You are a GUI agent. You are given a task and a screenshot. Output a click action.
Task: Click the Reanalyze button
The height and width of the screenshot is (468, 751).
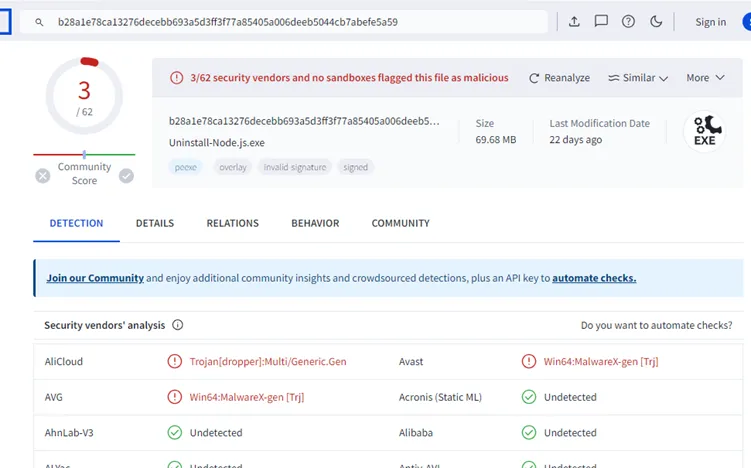tap(560, 78)
